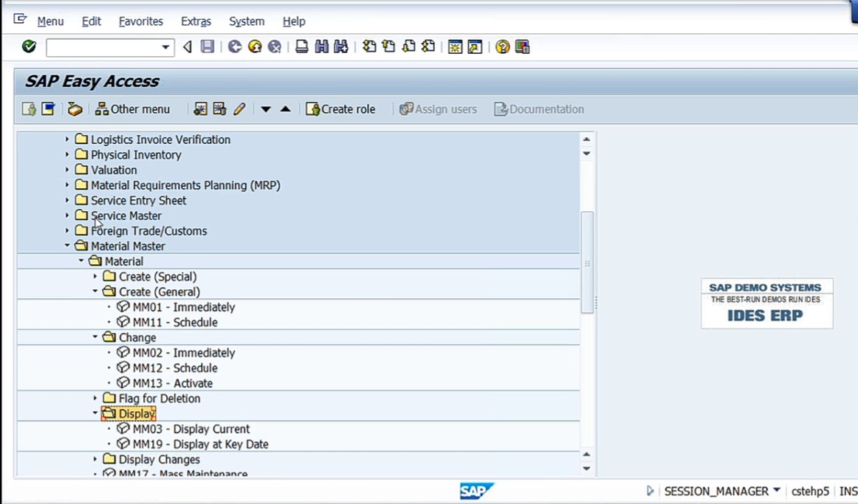The image size is (858, 504).
Task: Click the Back triangle beside the command field
Action: click(x=187, y=47)
